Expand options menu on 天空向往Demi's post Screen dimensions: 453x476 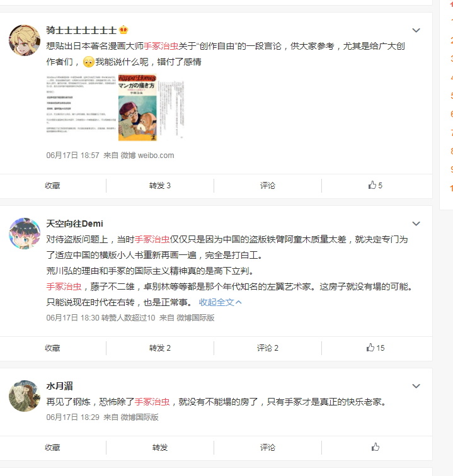click(416, 224)
